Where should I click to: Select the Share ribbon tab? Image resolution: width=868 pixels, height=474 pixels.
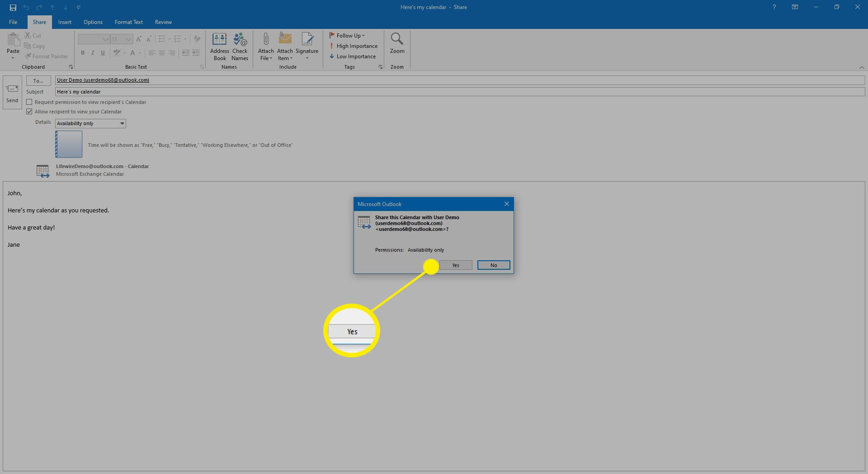(x=39, y=22)
